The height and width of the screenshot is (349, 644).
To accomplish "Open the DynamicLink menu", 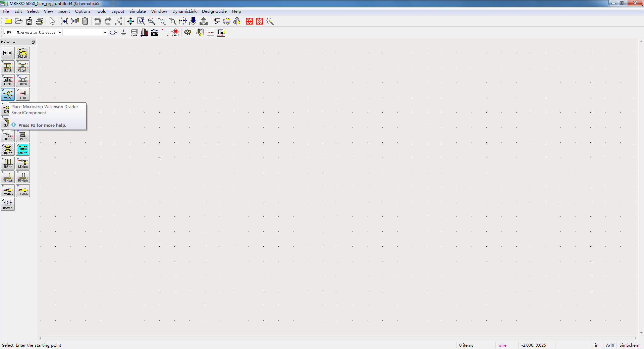I will point(184,11).
